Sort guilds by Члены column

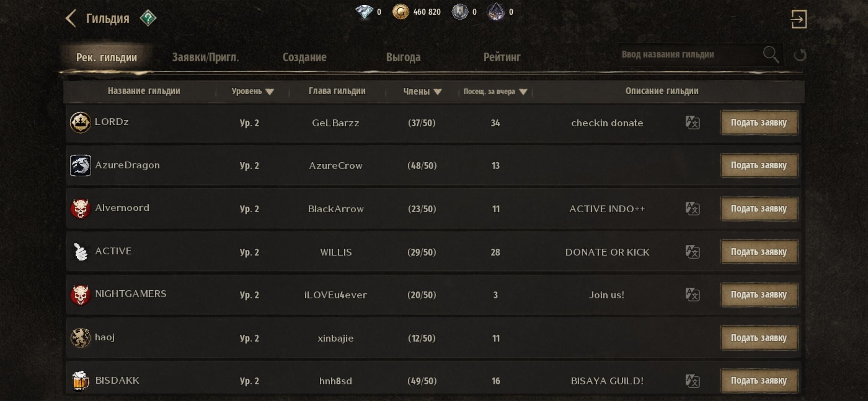tap(422, 91)
